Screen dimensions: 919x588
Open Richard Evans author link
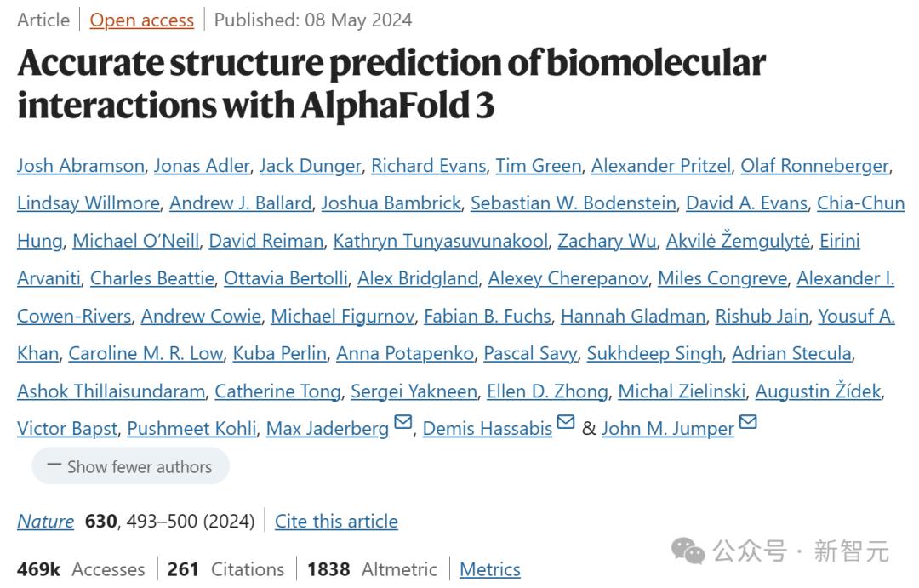point(429,166)
